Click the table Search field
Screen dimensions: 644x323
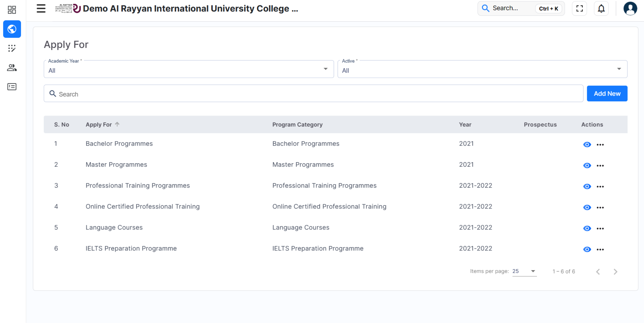pos(313,94)
